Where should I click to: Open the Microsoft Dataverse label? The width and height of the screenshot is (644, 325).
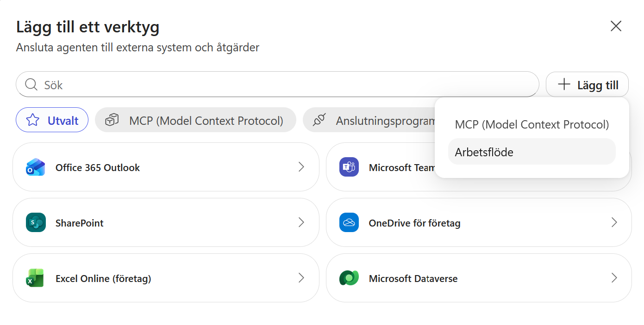tap(413, 279)
